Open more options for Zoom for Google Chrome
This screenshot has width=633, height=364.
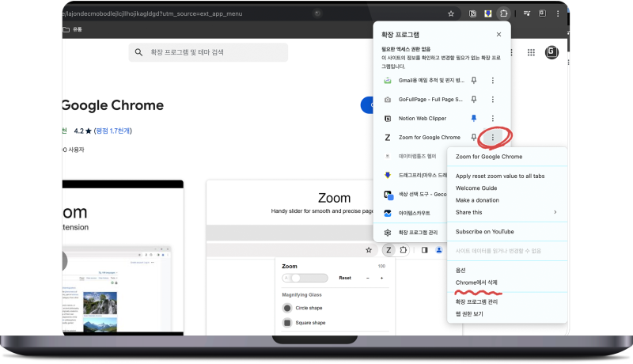[492, 138]
